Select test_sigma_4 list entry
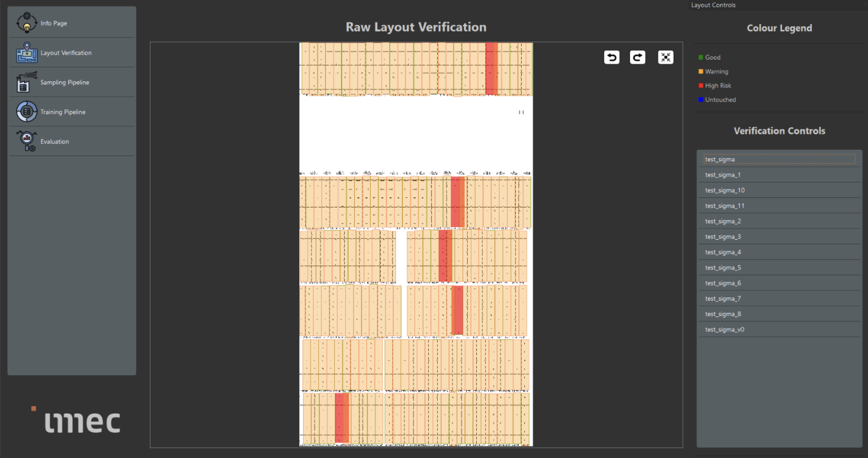This screenshot has height=458, width=868. (779, 252)
